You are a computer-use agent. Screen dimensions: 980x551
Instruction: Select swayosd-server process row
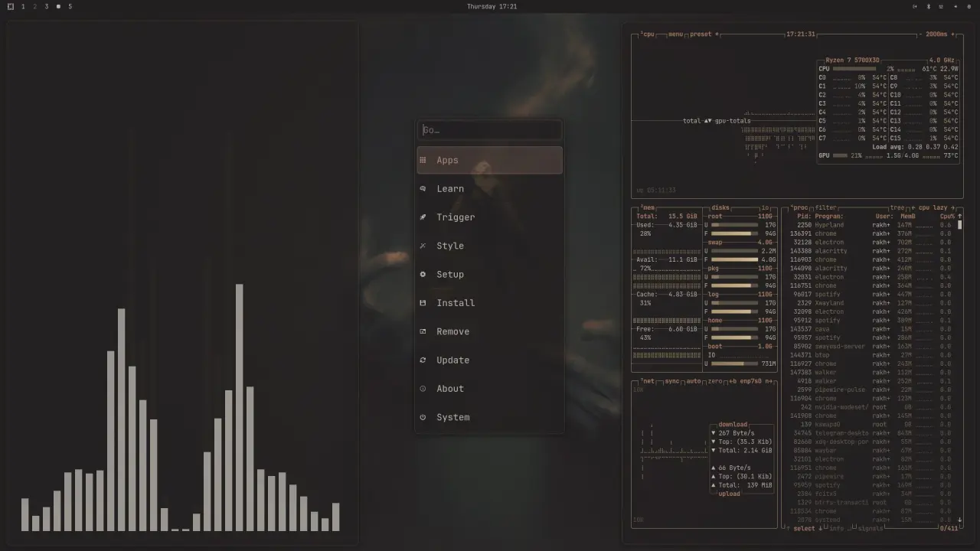[871, 347]
